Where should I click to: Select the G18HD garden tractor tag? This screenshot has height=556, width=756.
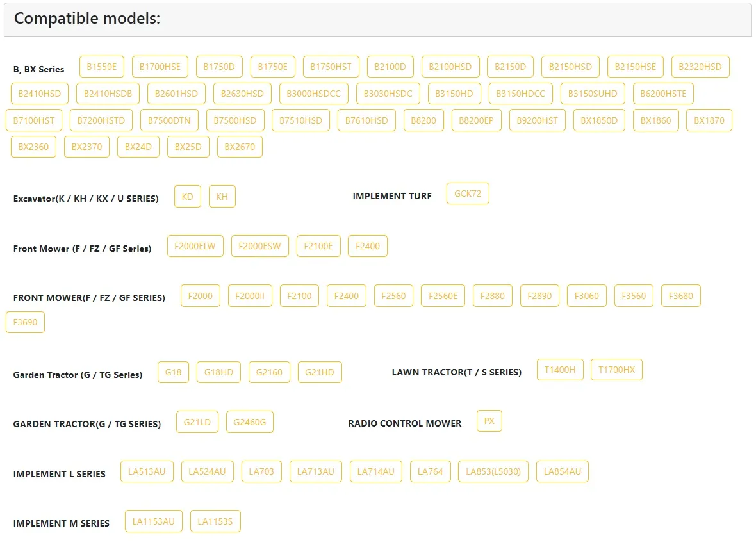point(219,372)
